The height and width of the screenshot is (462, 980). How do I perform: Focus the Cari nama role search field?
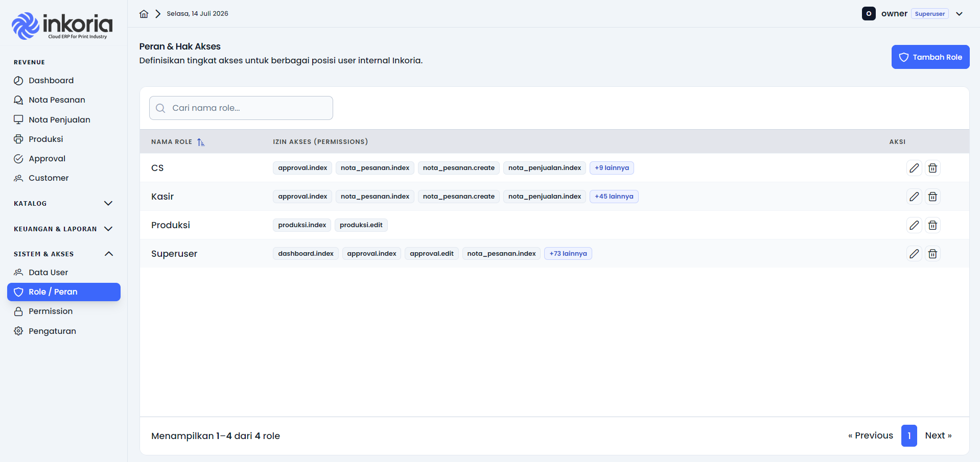[241, 108]
